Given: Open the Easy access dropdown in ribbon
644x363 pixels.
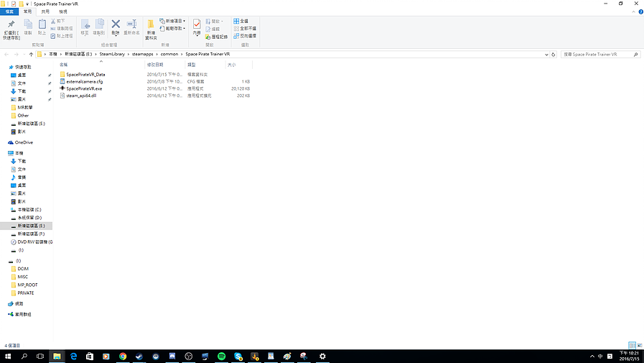Looking at the screenshot, I should click(172, 28).
